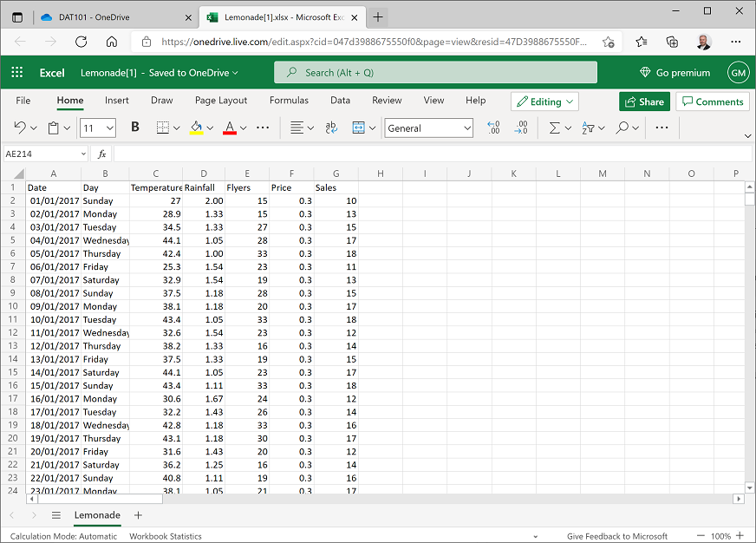Click the Wrap Text icon
This screenshot has height=543, width=756.
[331, 128]
